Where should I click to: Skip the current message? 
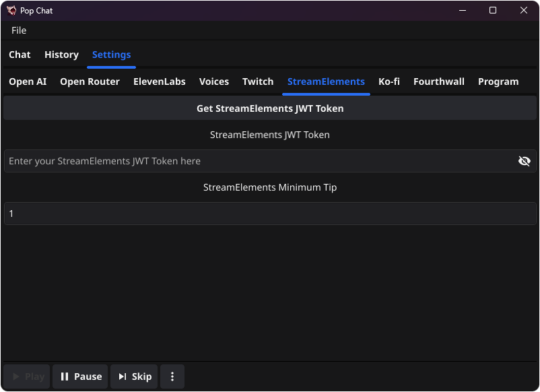tap(133, 377)
